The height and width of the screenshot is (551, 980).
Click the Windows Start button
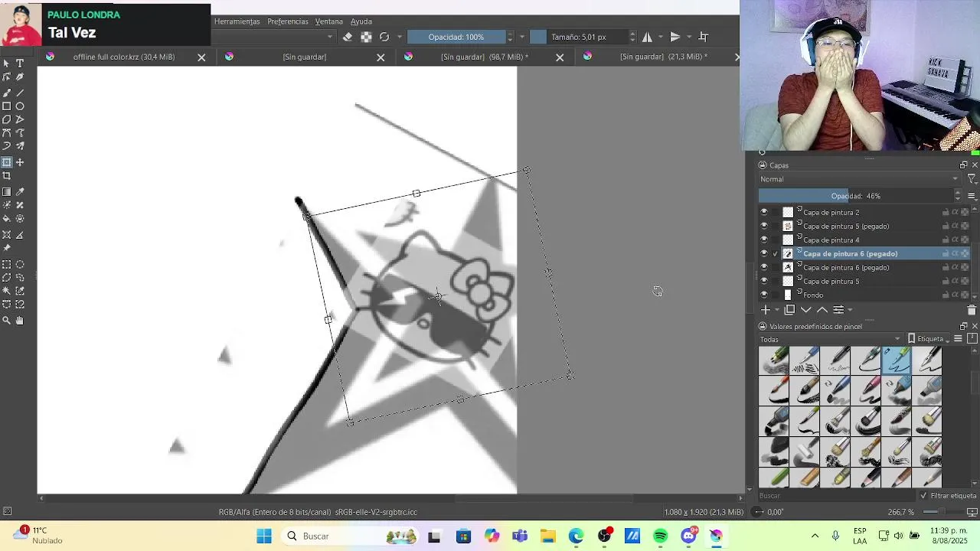click(x=264, y=536)
